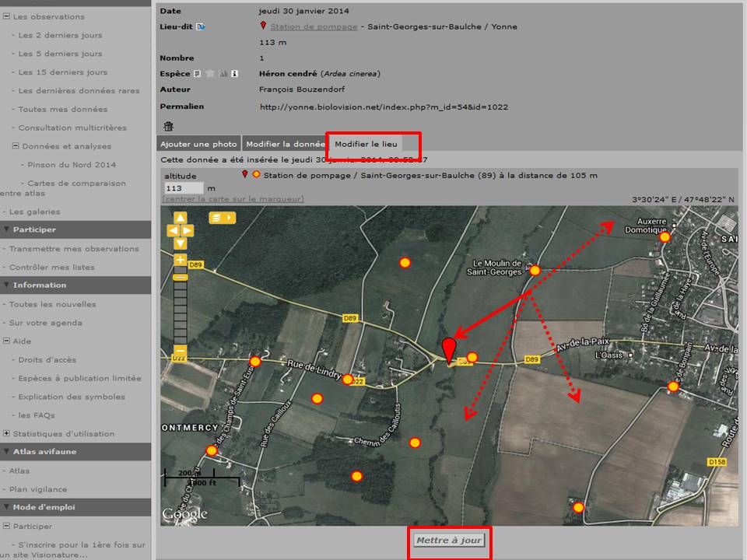Open Les 2 derniers jours
Viewport: 747px width, 560px height.
[x=60, y=35]
